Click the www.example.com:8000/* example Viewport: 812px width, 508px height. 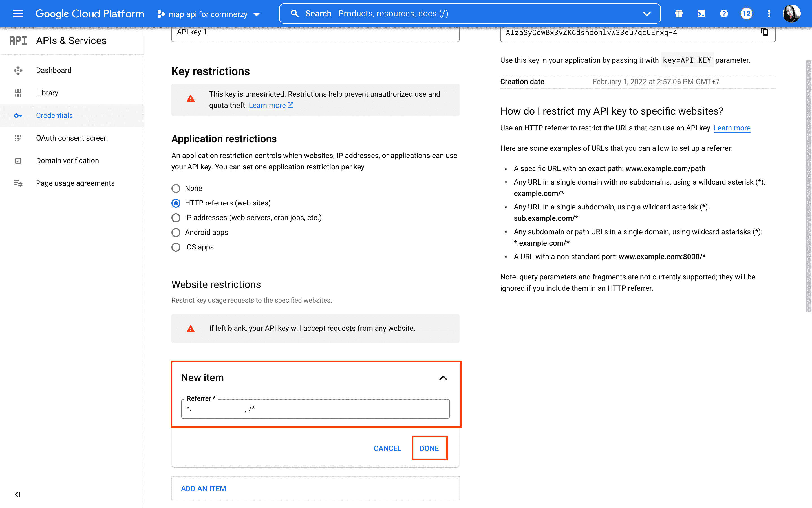tap(662, 257)
